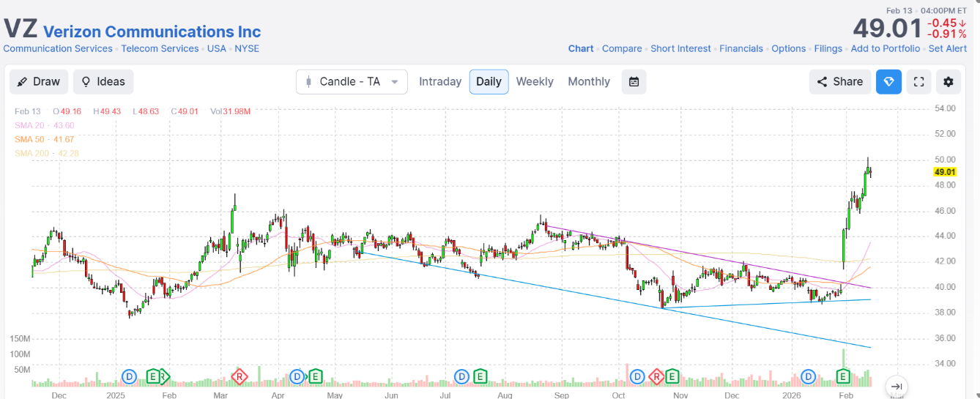Click the SMA 200 indicator label
Viewport: 980px width, 399px height.
coord(46,153)
